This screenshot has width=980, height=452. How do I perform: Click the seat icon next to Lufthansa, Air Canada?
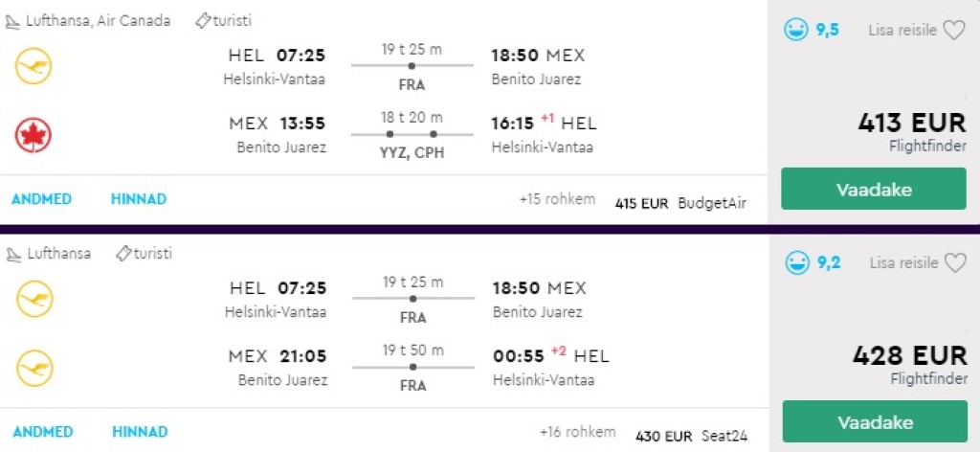click(x=13, y=20)
